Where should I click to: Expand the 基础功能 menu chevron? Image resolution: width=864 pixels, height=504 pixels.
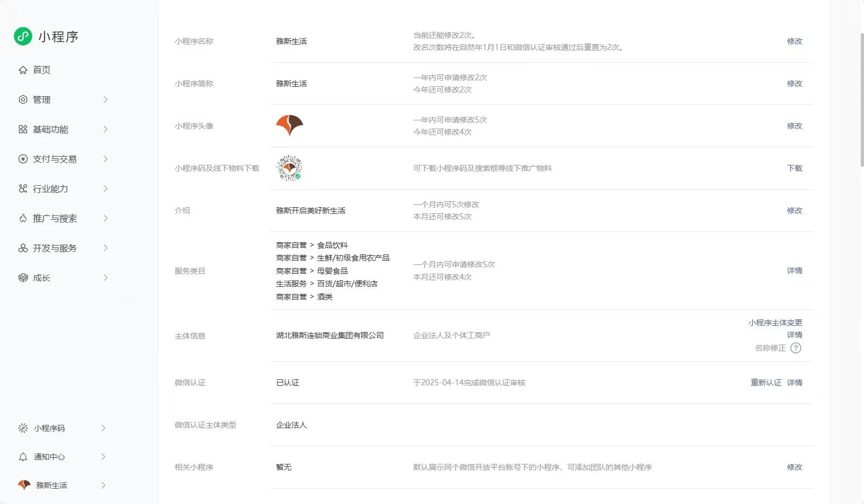click(x=105, y=129)
